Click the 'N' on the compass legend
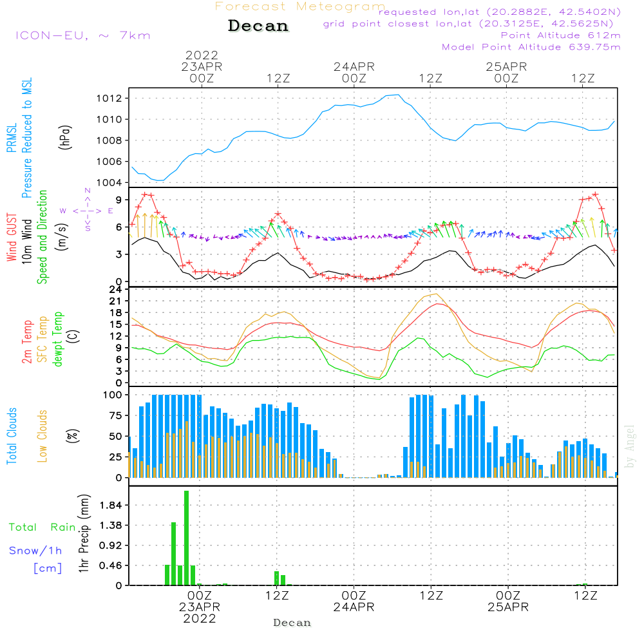The height and width of the screenshot is (644, 644). [x=88, y=191]
